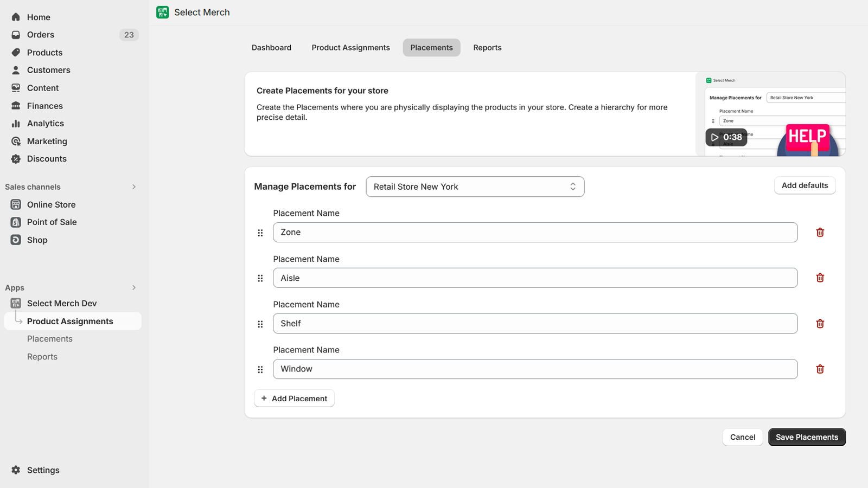Screen dimensions: 868x488
Task: Click the Add Placement button
Action: (x=294, y=398)
